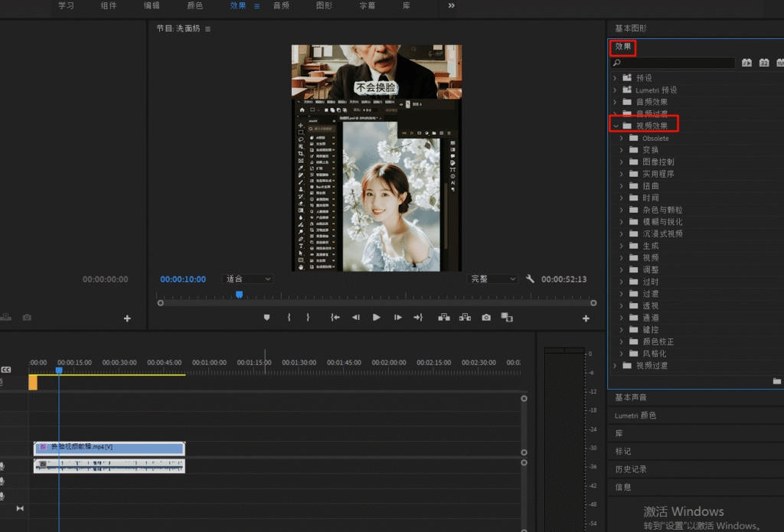The image size is (784, 532).
Task: Toggle the 32-bit color effects filter
Action: 764,63
